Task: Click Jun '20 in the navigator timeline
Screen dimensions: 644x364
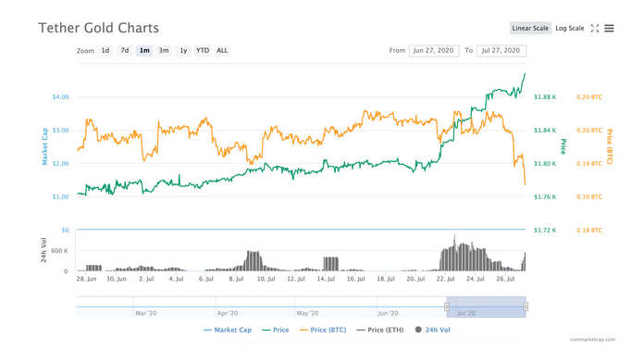Action: click(x=388, y=313)
